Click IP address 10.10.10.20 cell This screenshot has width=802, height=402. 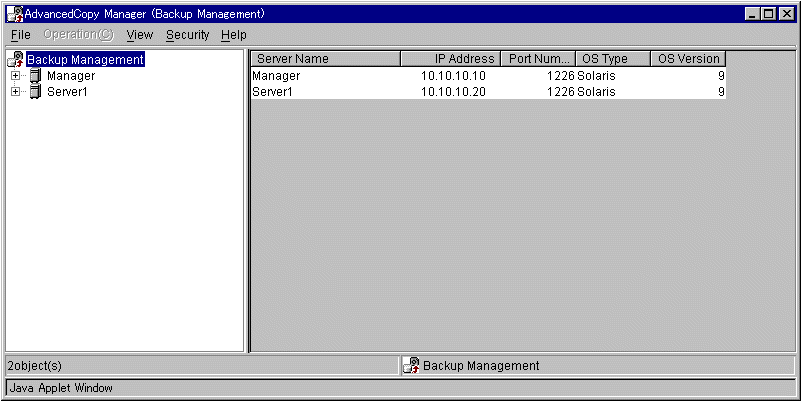pos(453,92)
